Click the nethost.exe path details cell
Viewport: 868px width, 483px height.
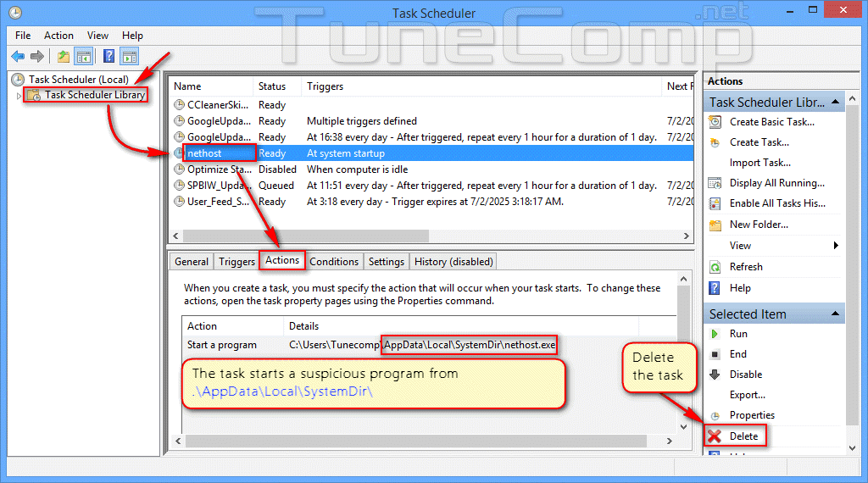422,345
